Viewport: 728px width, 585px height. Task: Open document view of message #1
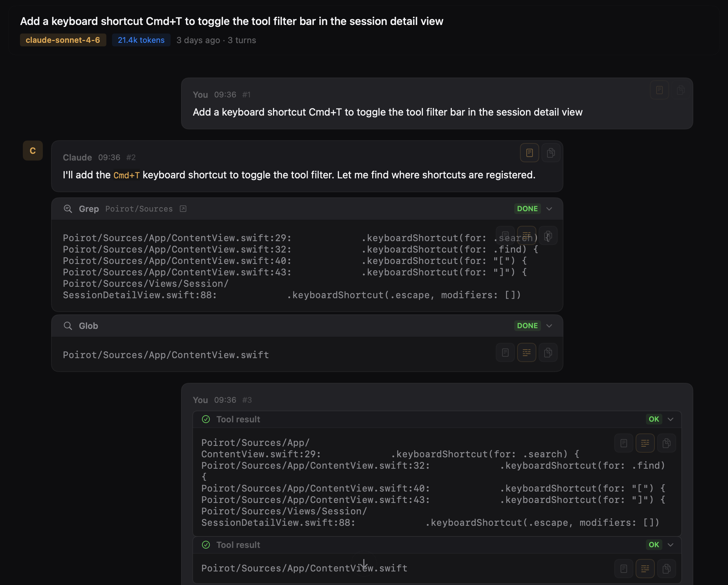pyautogui.click(x=659, y=90)
